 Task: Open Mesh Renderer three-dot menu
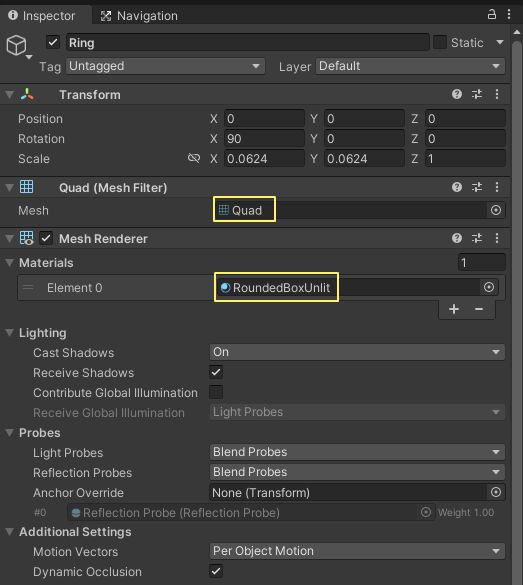[497, 238]
